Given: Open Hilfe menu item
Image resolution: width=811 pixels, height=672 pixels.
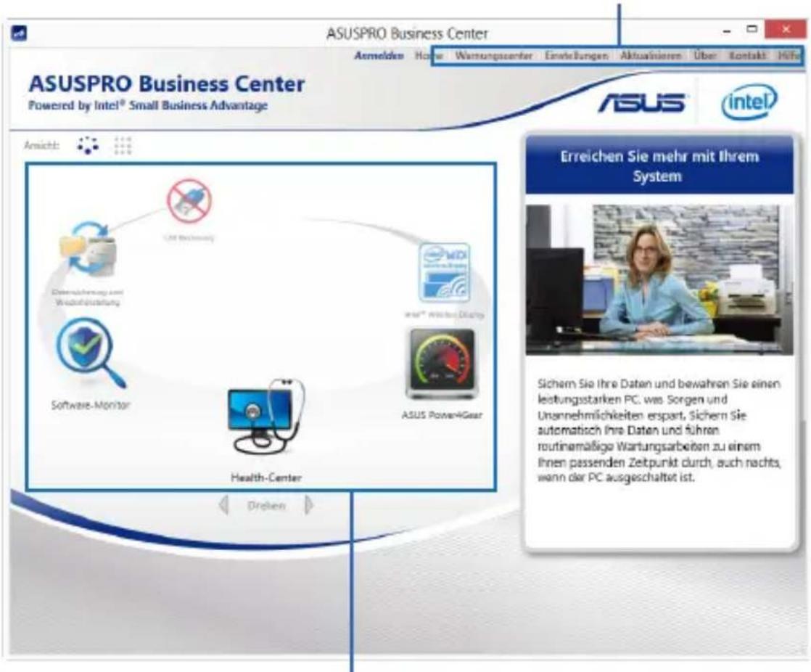Looking at the screenshot, I should coord(789,55).
